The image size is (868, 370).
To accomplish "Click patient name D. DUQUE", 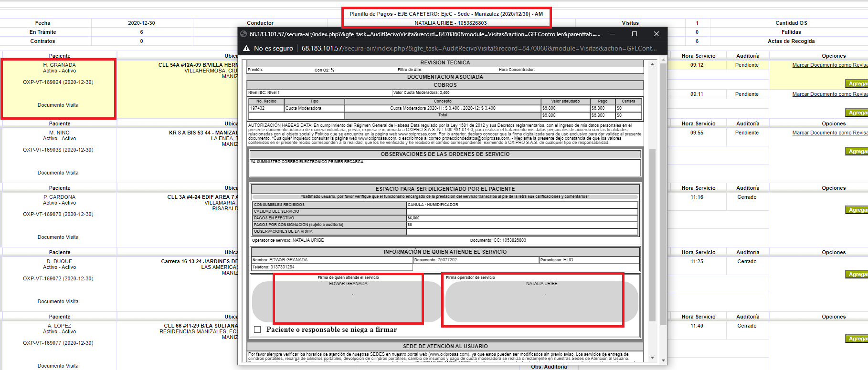I will (60, 261).
